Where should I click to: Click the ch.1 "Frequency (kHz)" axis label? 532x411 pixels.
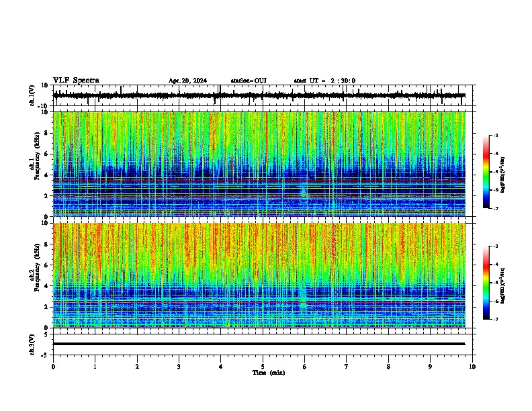[37, 156]
